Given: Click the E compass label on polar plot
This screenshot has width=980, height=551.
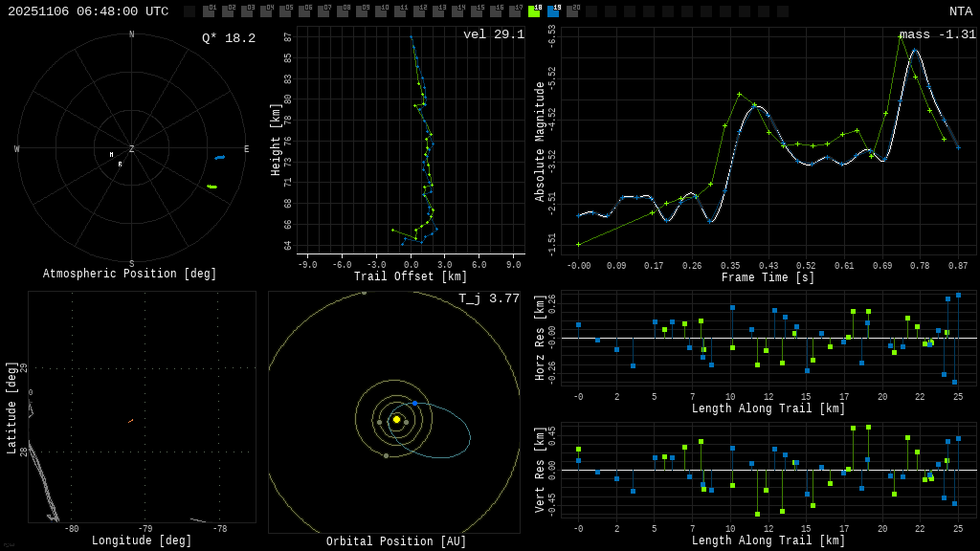Looking at the screenshot, I should coord(246,149).
